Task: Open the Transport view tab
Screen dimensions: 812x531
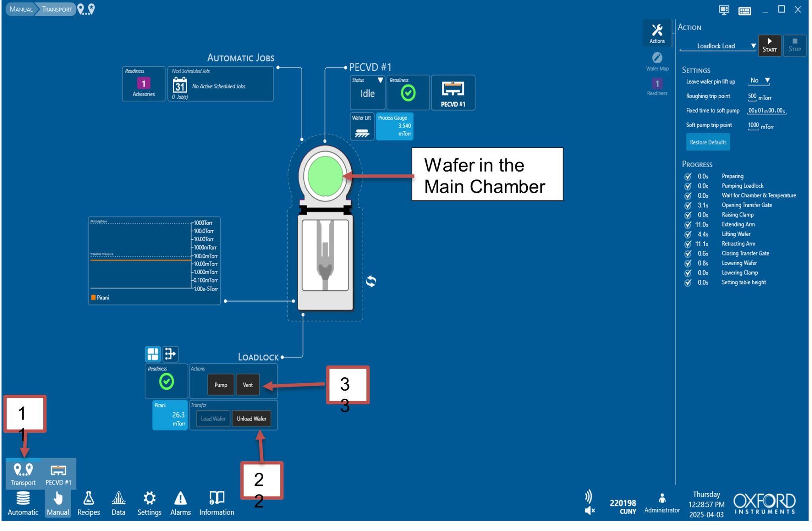Action: click(x=23, y=474)
